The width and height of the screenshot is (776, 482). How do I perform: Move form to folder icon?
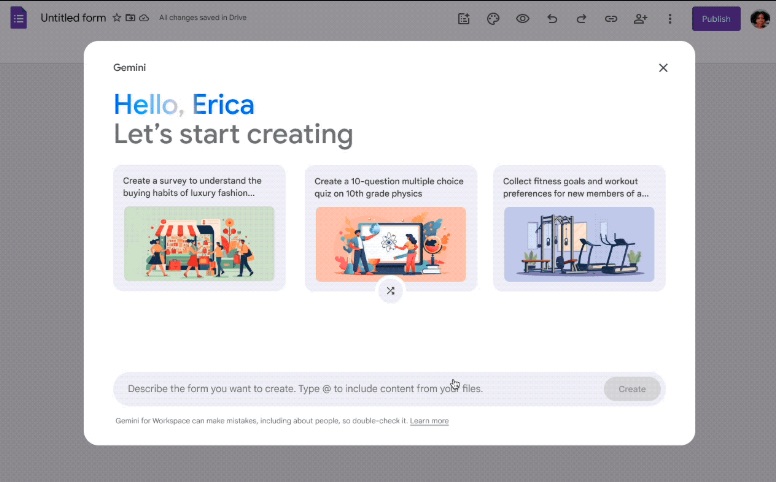pos(130,18)
